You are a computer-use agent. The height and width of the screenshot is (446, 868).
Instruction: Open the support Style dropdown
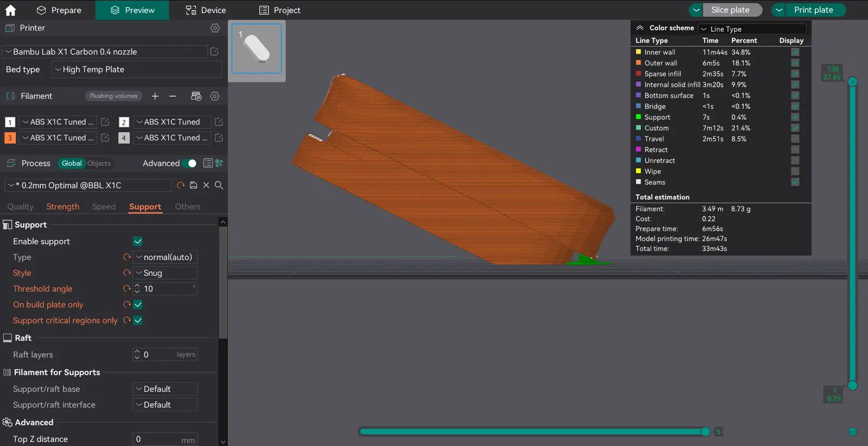pos(165,273)
